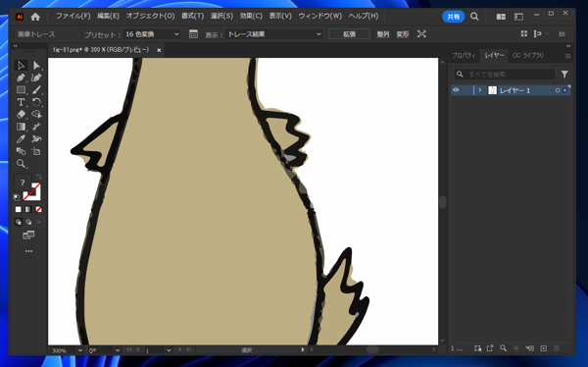The width and height of the screenshot is (588, 367).
Task: Open the ファイル(F) menu
Action: click(x=73, y=16)
